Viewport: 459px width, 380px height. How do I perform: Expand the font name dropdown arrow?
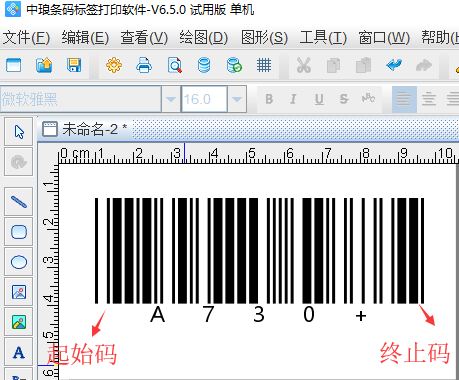click(x=171, y=99)
